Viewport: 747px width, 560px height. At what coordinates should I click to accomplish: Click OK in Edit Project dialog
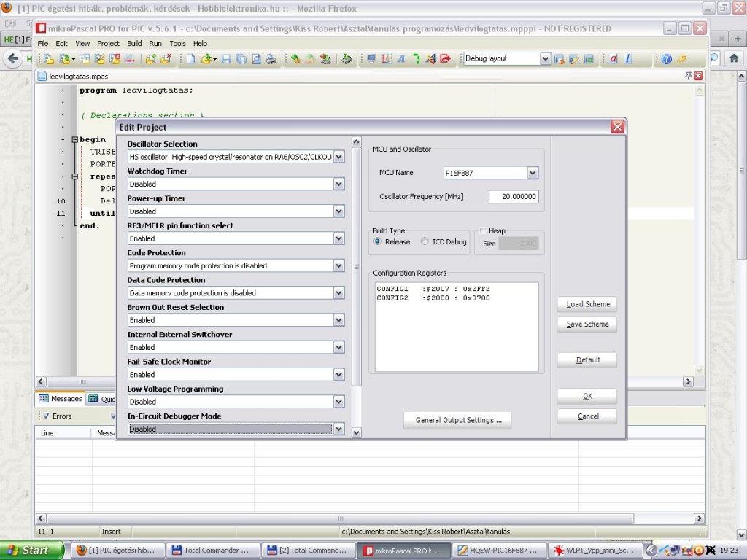pyautogui.click(x=587, y=396)
